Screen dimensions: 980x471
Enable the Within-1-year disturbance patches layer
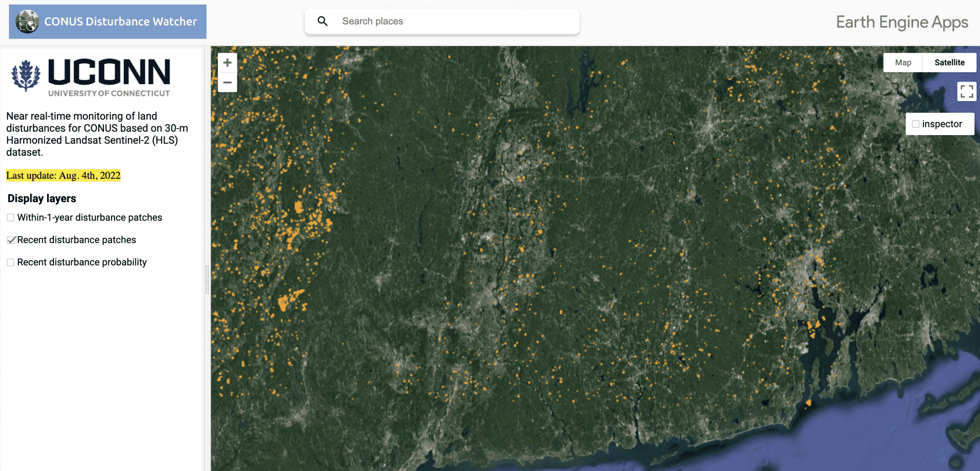click(x=10, y=217)
